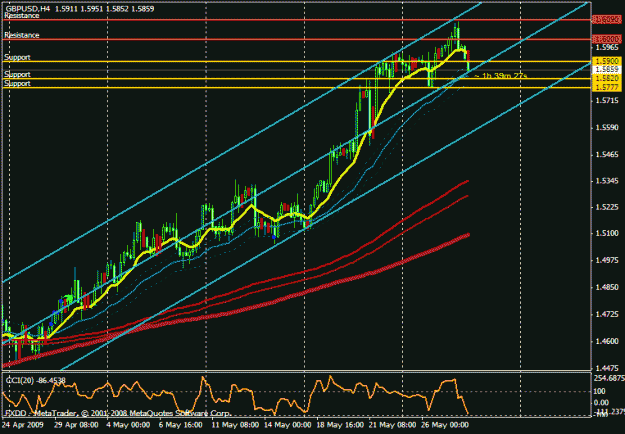The width and height of the screenshot is (625, 434).
Task: Click the 1.5465 price scale value
Action: pos(607,155)
